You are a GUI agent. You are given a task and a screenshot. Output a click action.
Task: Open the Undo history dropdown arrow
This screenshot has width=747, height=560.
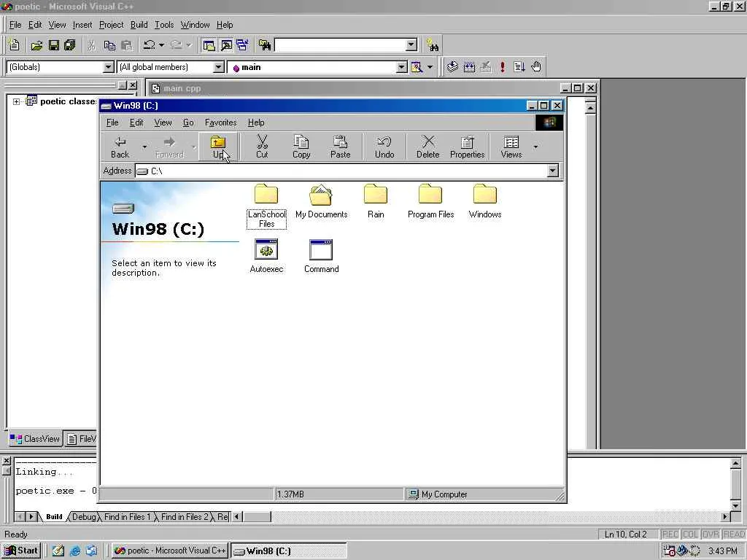point(161,45)
